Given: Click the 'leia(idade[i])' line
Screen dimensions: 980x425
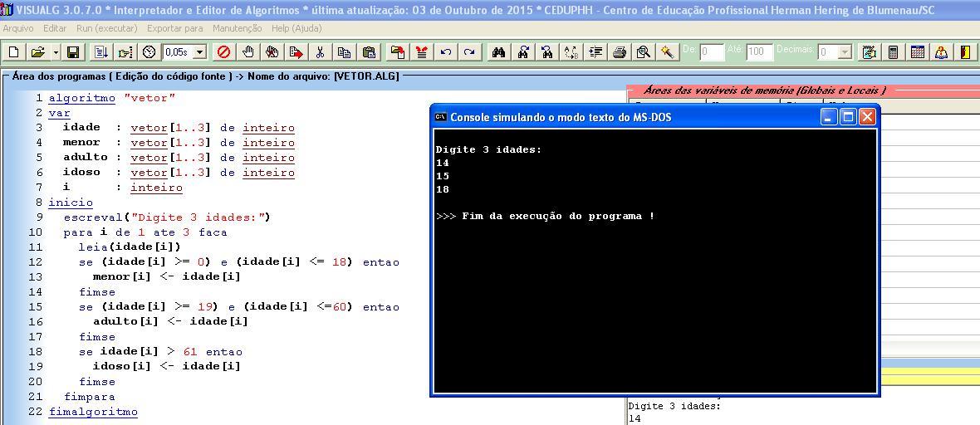Looking at the screenshot, I should pyautogui.click(x=130, y=247).
